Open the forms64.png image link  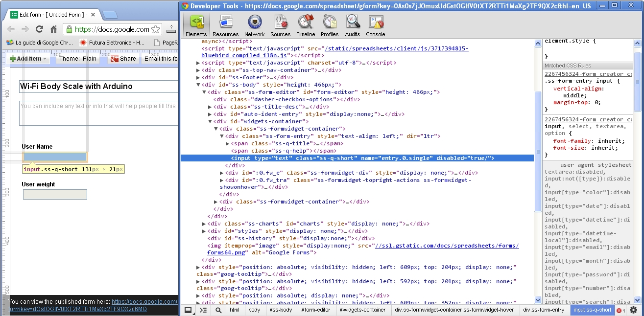363,249
